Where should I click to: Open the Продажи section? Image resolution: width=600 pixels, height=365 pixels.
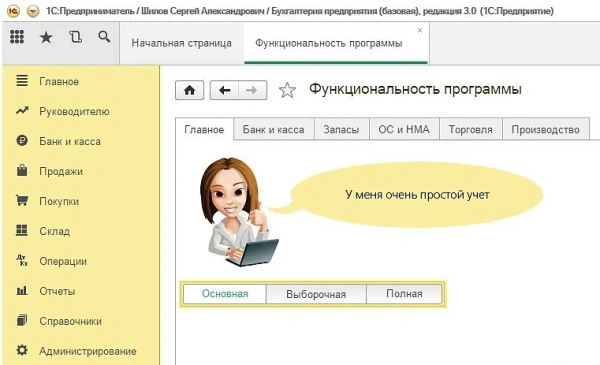pos(81,171)
